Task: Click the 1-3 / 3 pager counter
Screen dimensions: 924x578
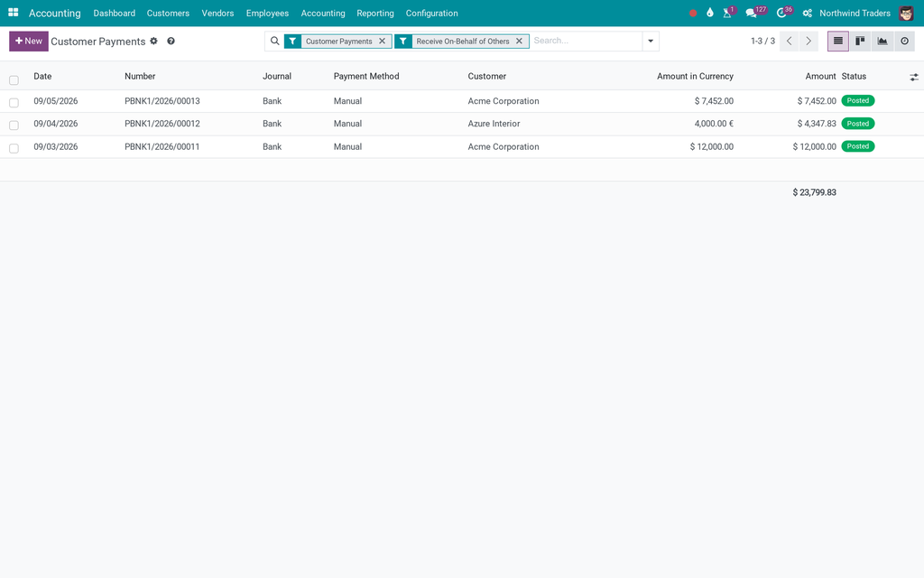Action: point(762,42)
